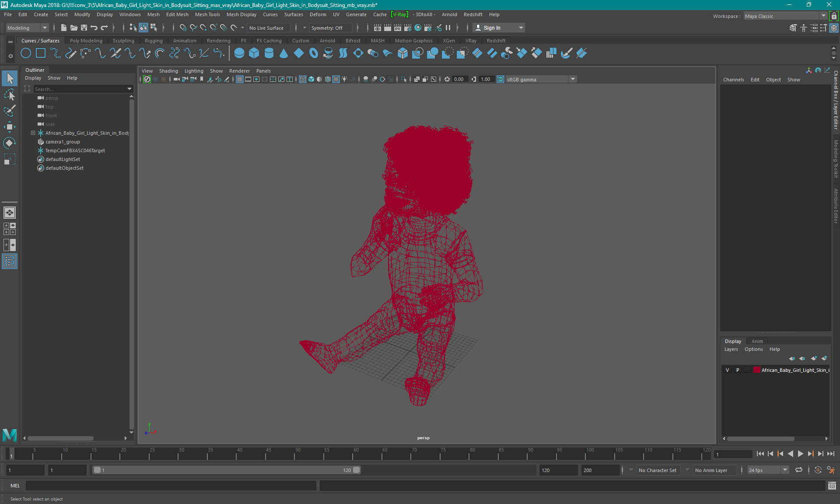Create a NURBS Torus from shelf
Image resolution: width=840 pixels, height=504 pixels.
(x=314, y=53)
